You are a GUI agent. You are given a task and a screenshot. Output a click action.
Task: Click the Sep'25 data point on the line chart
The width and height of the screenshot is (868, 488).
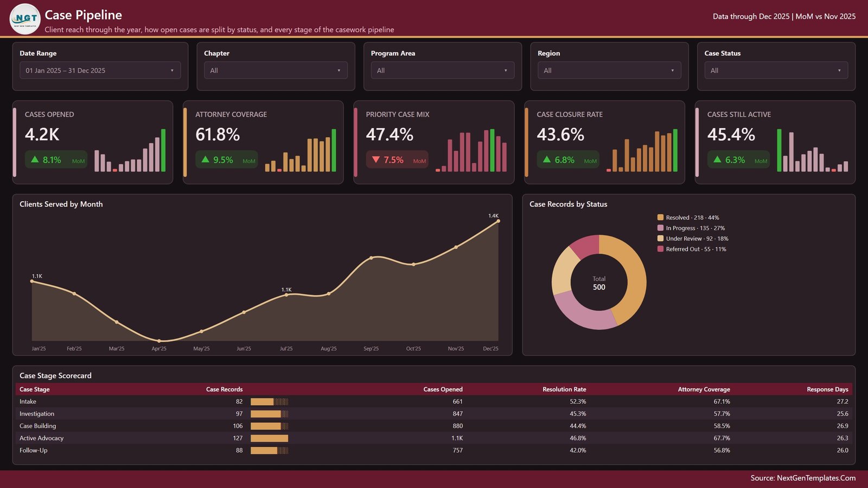click(371, 258)
